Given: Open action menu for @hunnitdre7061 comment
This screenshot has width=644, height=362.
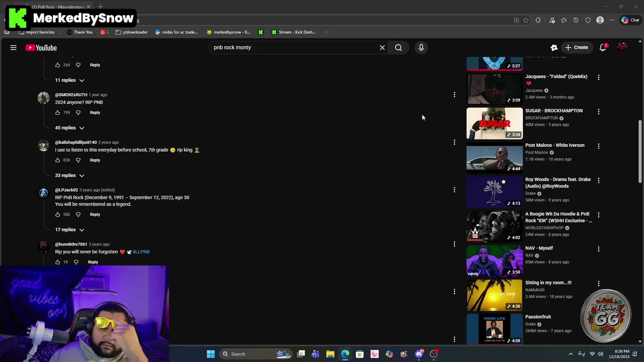Looking at the screenshot, I should 454,244.
